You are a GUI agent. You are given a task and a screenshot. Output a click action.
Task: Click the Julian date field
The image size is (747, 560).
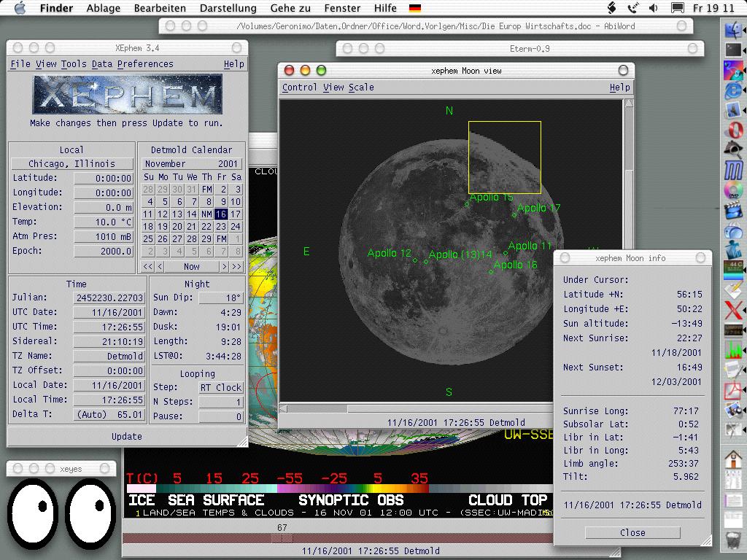coord(109,297)
